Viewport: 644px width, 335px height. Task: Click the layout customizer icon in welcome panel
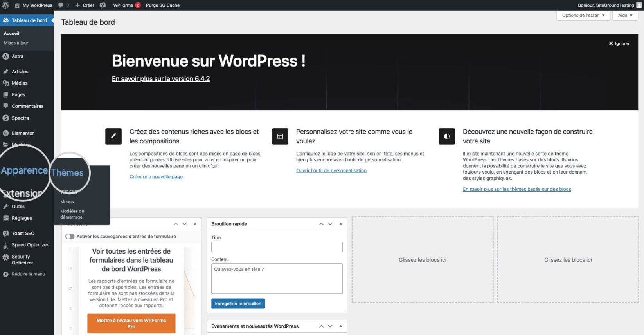click(x=280, y=136)
